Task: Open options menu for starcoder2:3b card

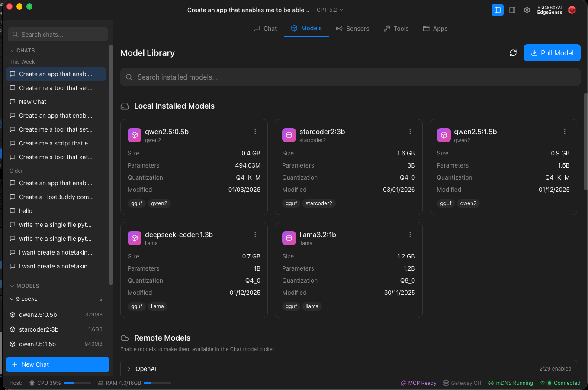Action: tap(410, 132)
